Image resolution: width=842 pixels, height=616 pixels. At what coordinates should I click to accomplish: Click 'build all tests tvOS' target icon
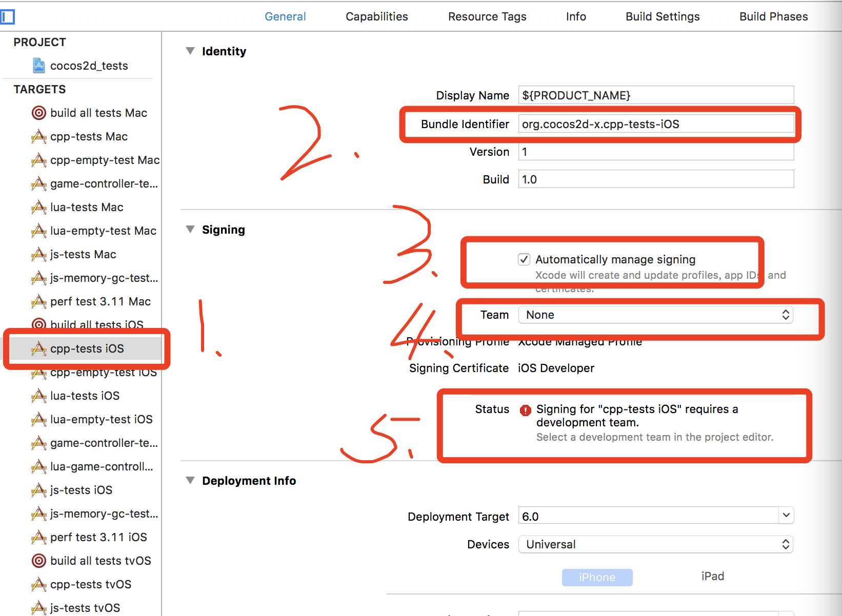pos(38,561)
